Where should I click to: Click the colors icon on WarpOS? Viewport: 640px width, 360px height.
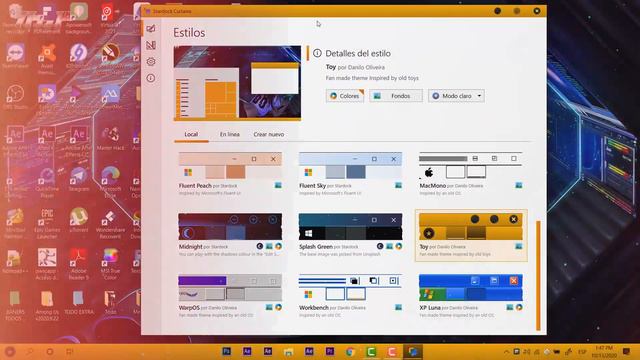pyautogui.click(x=278, y=307)
